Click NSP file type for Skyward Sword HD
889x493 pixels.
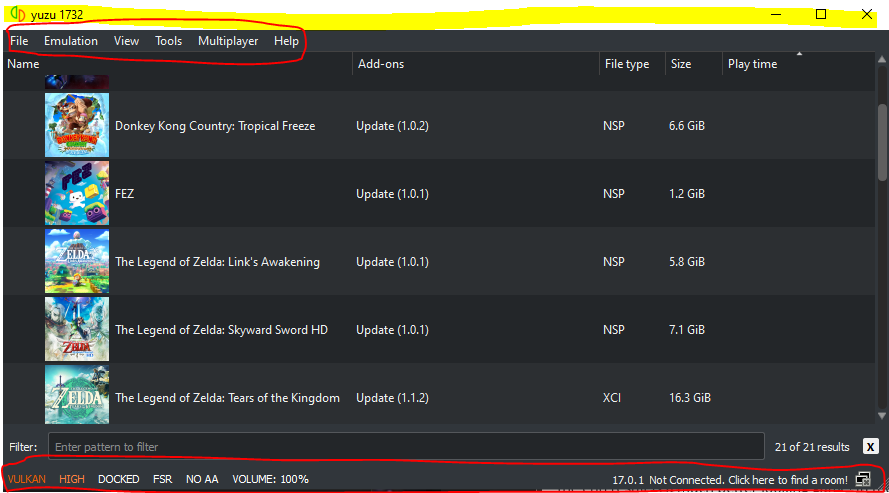coord(613,330)
